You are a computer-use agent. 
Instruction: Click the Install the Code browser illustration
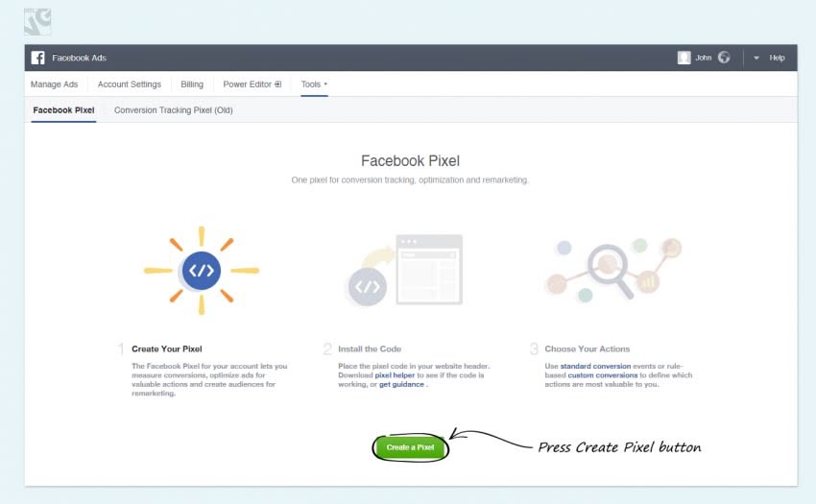(404, 270)
